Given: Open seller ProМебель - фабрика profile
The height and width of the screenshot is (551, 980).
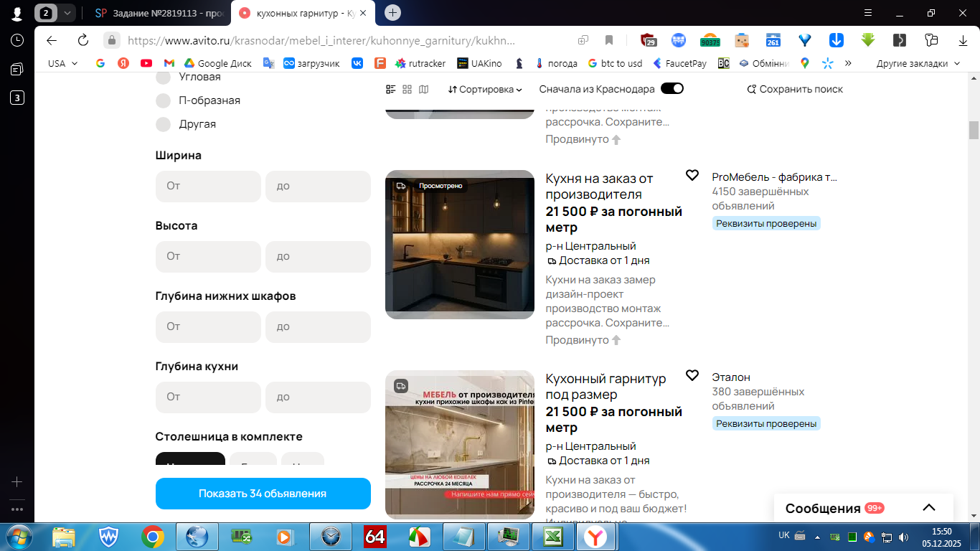Looking at the screenshot, I should pos(774,176).
